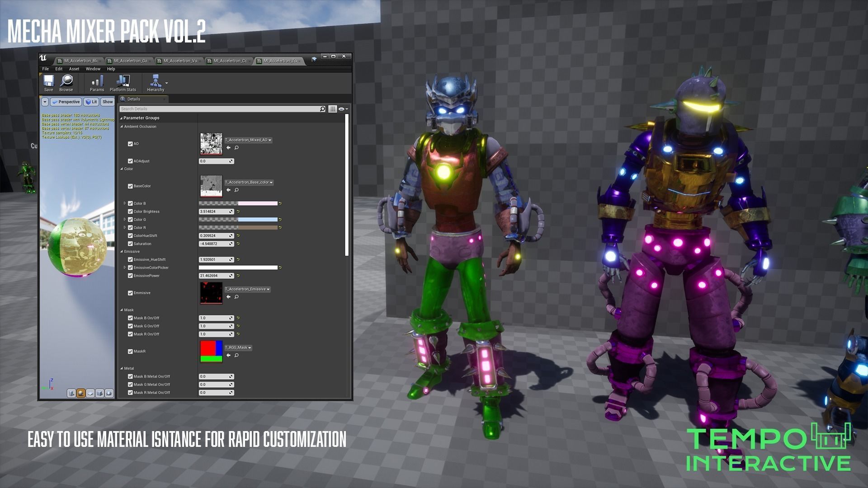Disable the Color Brightess checkbox
The width and height of the screenshot is (868, 488).
tap(130, 211)
